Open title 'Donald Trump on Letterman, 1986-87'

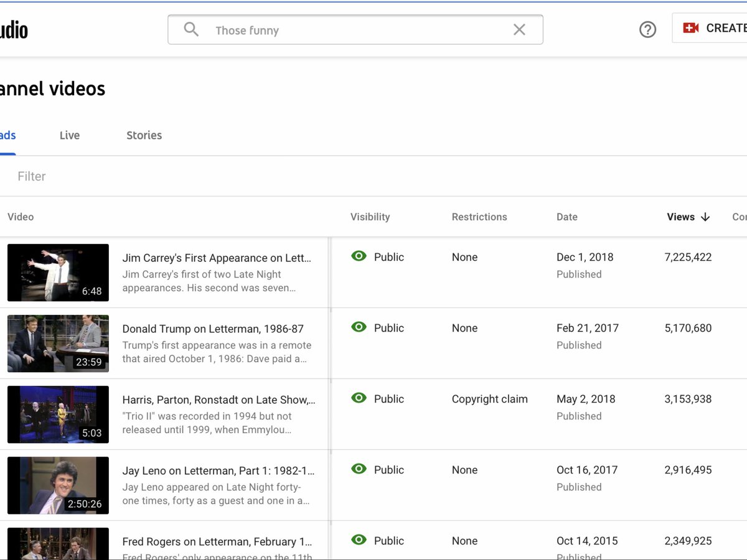coord(213,329)
